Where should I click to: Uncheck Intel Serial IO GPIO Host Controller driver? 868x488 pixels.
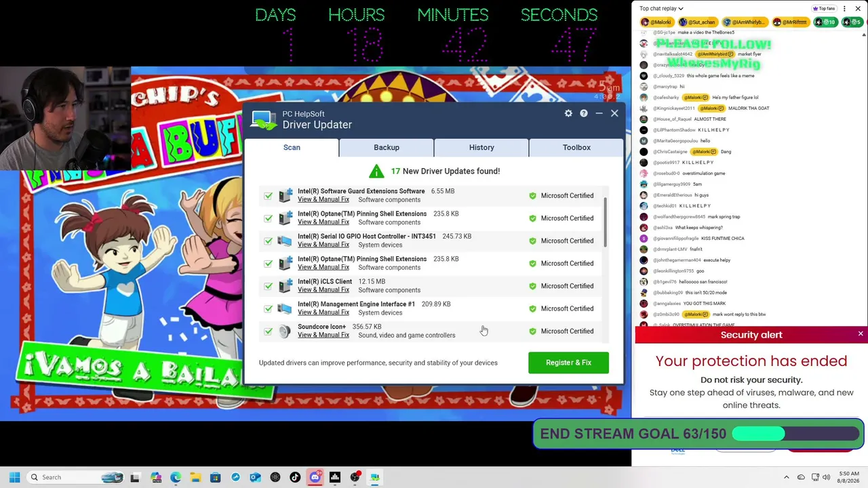[x=269, y=241]
